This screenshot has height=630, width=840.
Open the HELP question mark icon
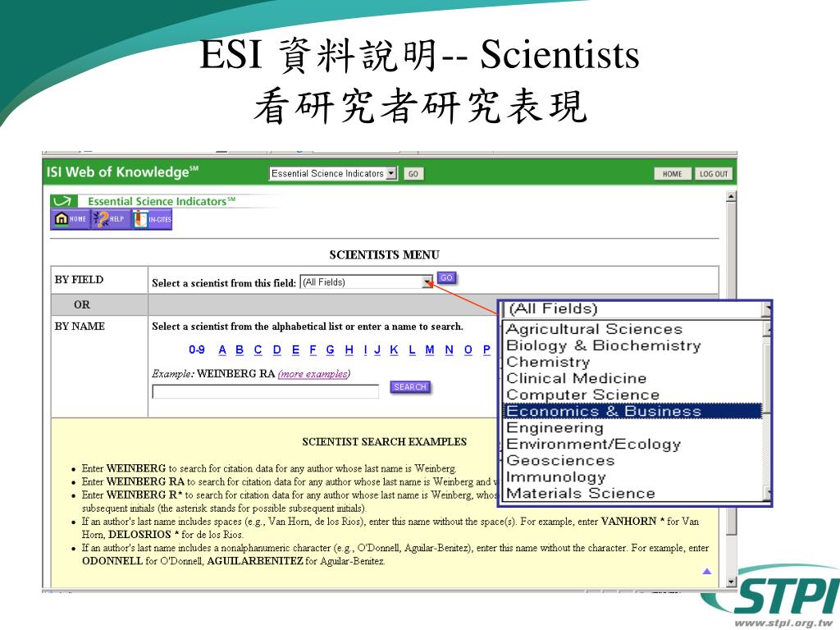110,219
